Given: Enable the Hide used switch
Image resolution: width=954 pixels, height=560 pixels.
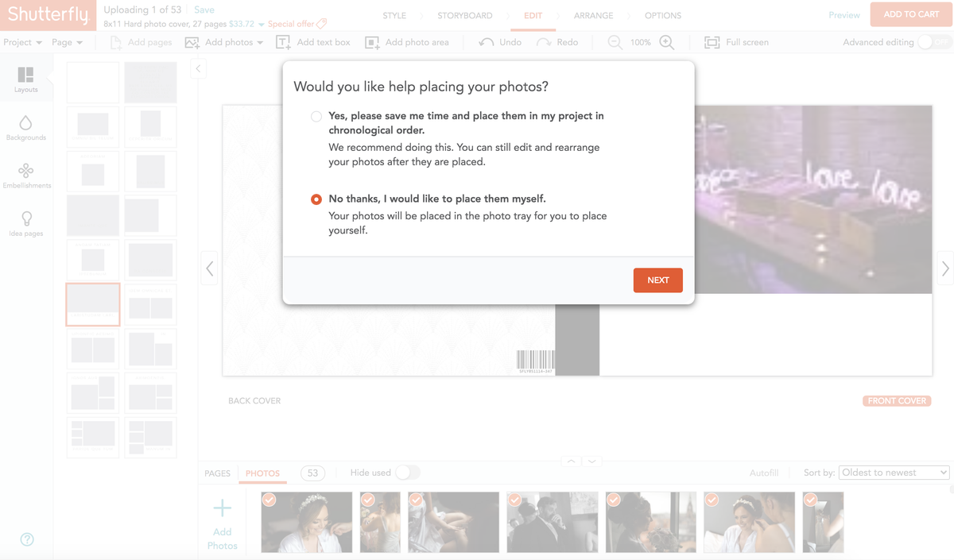Looking at the screenshot, I should click(x=408, y=472).
